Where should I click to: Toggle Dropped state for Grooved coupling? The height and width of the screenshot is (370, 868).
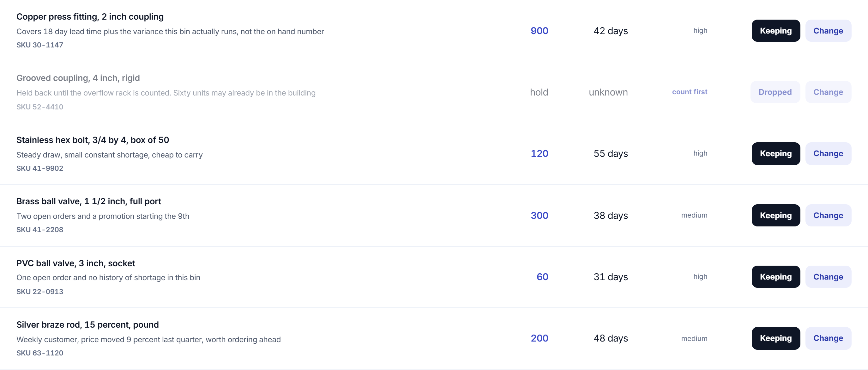tap(775, 92)
